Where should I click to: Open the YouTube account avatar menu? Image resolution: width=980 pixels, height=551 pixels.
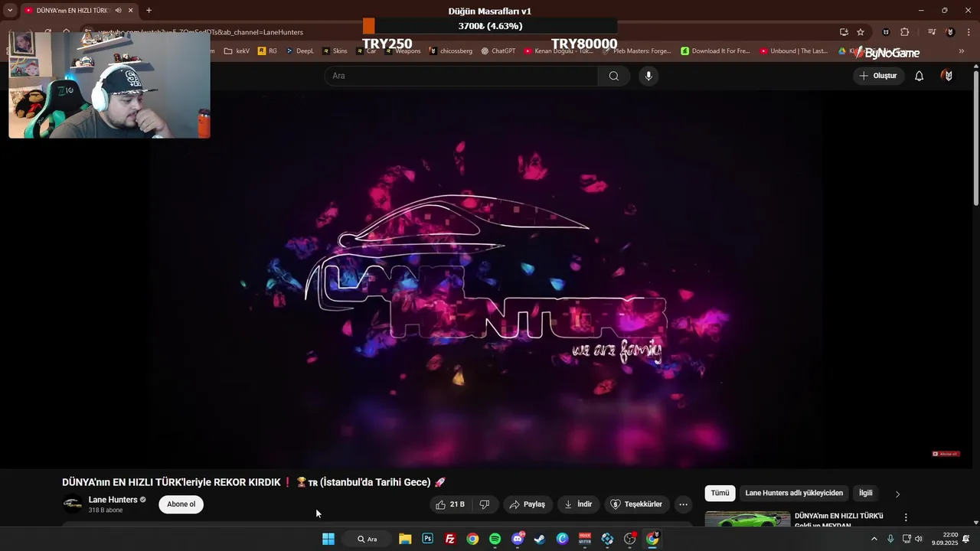(948, 76)
